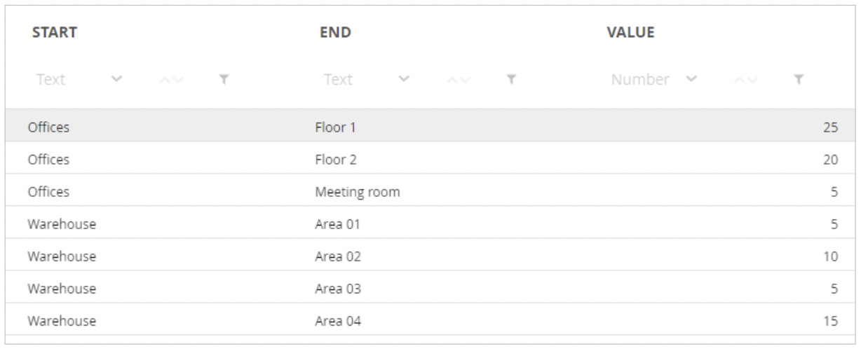The image size is (868, 353).
Task: Click the filter icon in VALUE column
Action: tap(798, 80)
